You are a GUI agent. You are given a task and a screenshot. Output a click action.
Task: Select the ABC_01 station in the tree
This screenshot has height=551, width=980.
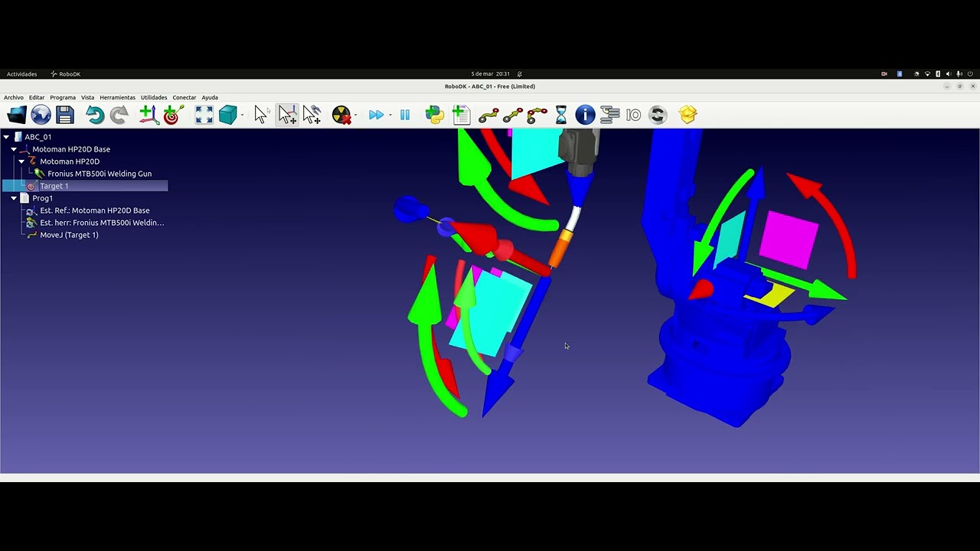point(38,137)
